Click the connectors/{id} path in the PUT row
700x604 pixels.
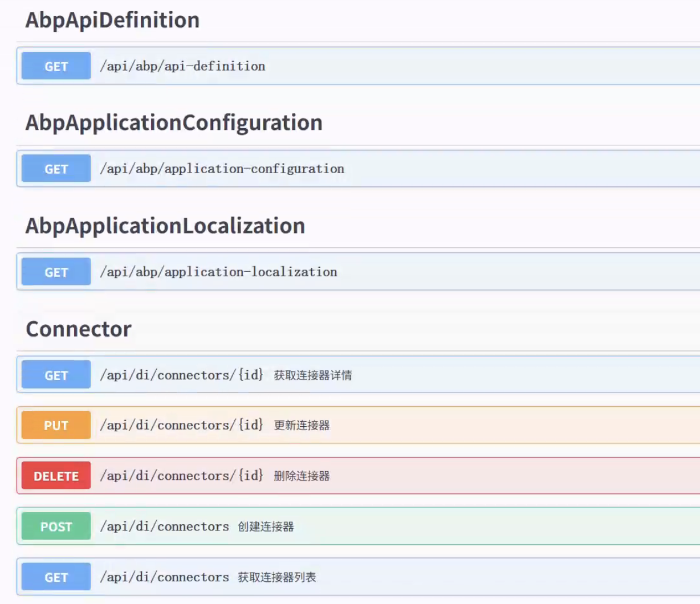(x=181, y=425)
